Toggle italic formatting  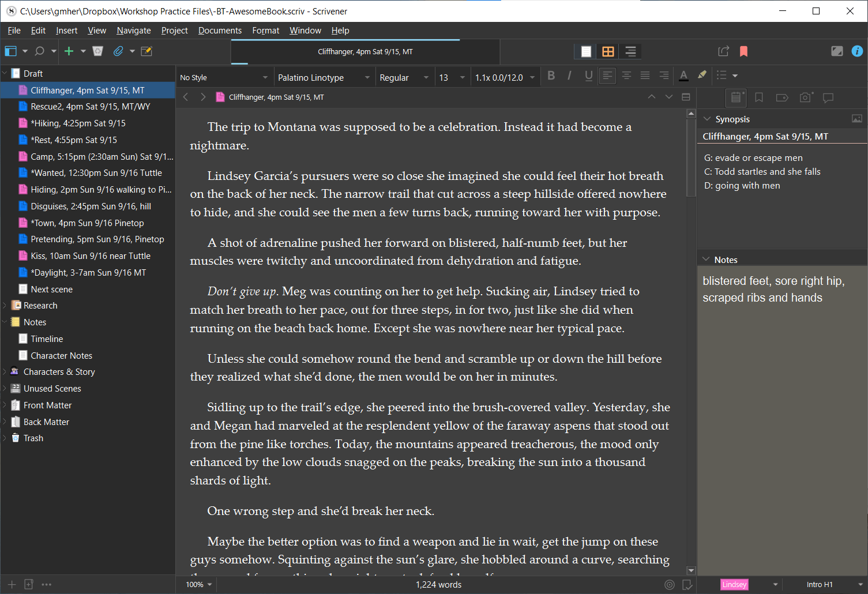(x=570, y=76)
